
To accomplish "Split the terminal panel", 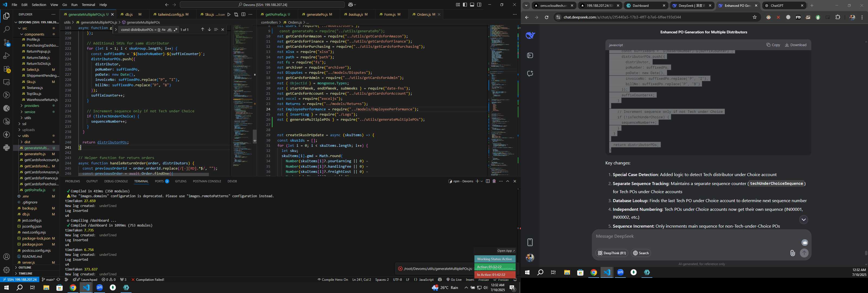I will pyautogui.click(x=488, y=181).
